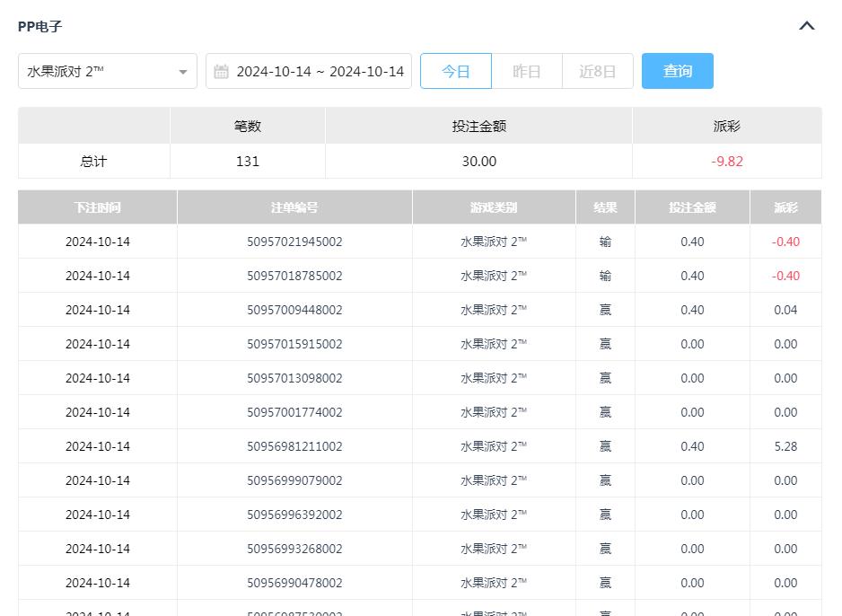842x616 pixels.
Task: Select the row with order 50957021945002
Action: coord(294,241)
